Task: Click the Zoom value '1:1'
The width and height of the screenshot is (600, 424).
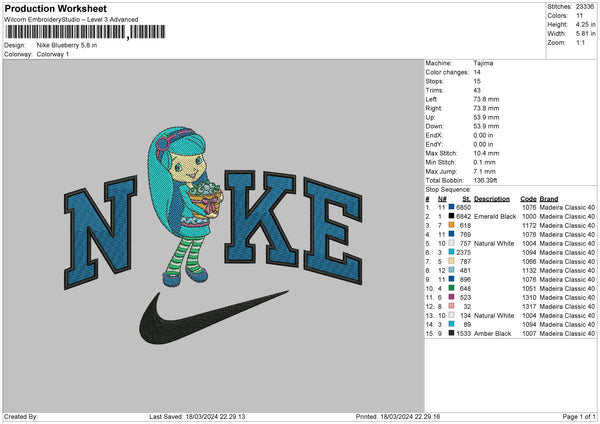Action: (580, 42)
